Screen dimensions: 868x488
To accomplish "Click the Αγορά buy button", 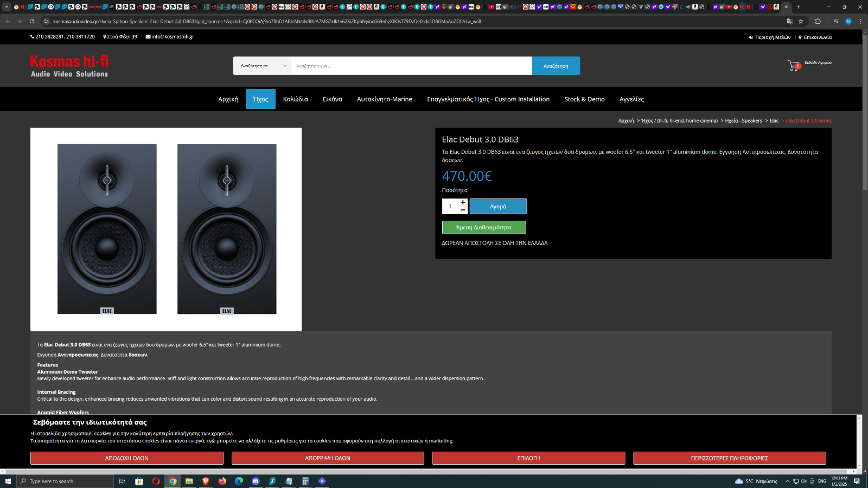I will [x=498, y=207].
